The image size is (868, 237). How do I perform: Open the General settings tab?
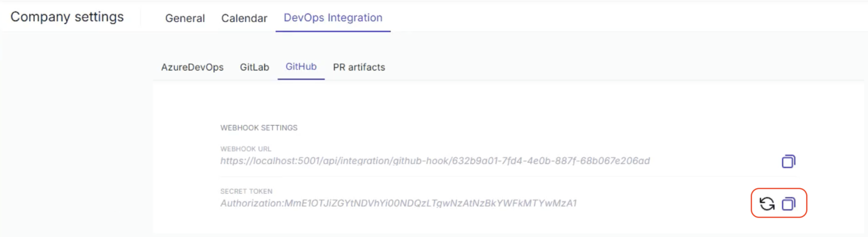185,18
